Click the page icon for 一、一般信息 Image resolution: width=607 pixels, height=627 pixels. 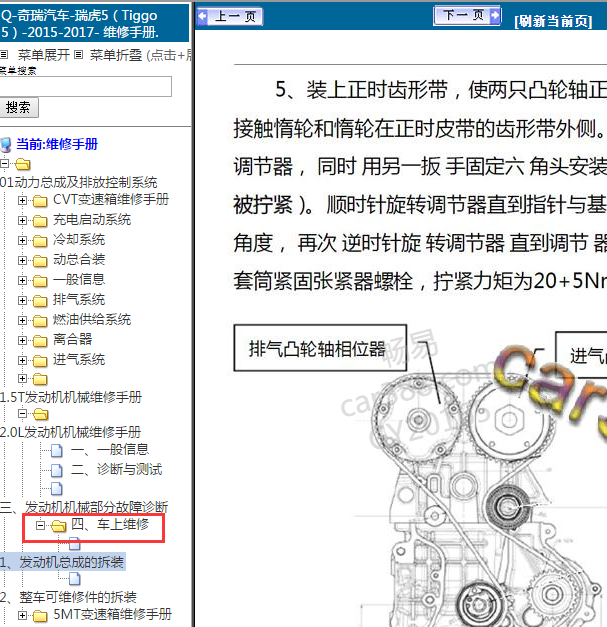(x=57, y=450)
